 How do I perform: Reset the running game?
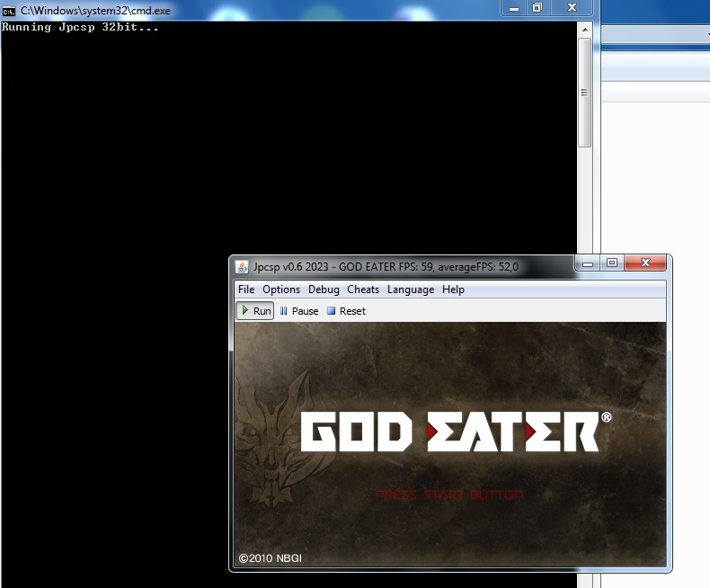346,311
